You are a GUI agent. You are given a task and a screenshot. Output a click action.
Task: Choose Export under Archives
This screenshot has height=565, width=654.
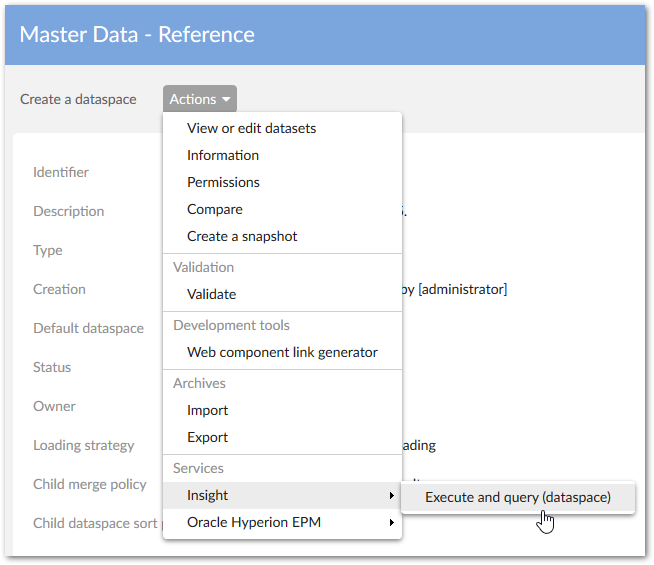pos(207,437)
